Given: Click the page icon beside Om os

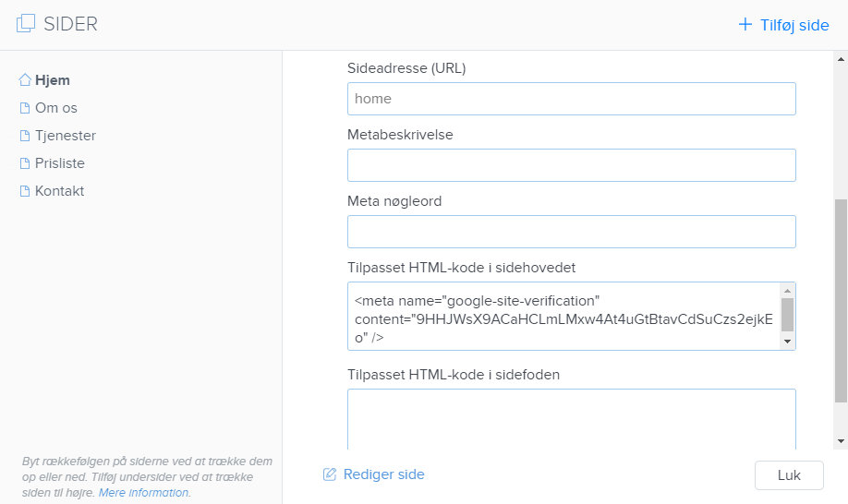Looking at the screenshot, I should 25,108.
